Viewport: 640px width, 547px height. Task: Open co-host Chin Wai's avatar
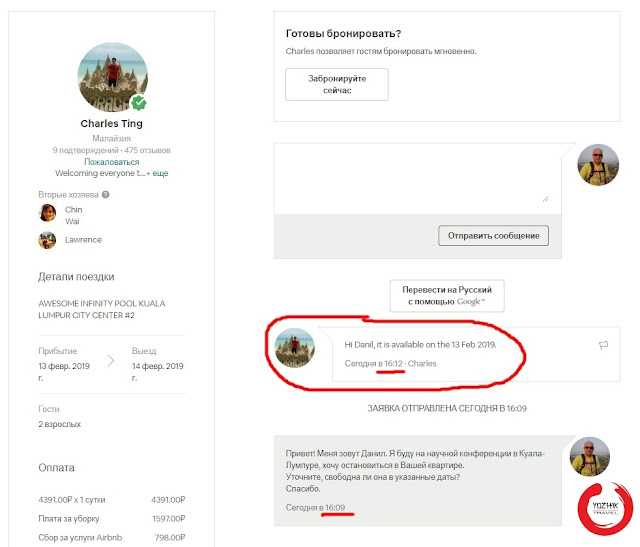(47, 213)
